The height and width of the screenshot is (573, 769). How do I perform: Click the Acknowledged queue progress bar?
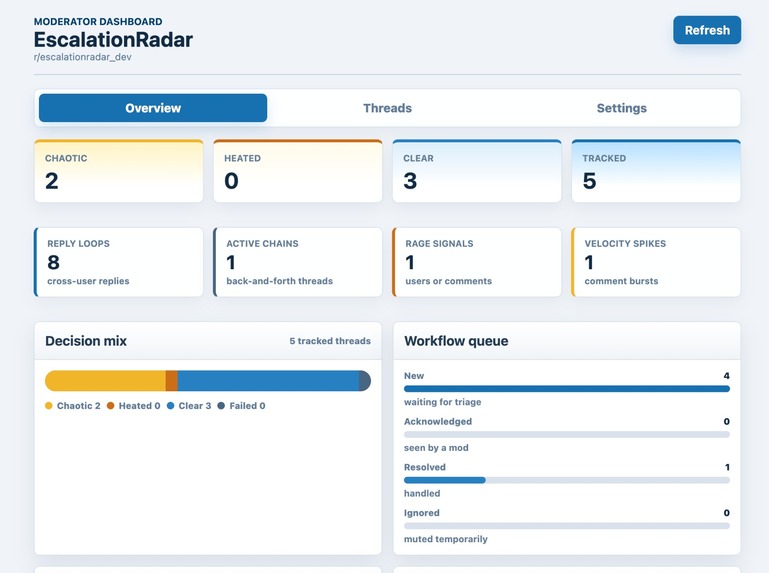pos(567,434)
